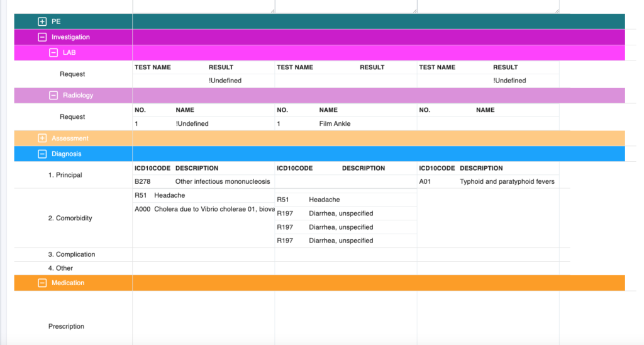
Task: Select A01 Typhoid and paratyphoid fevers entry
Action: pos(487,181)
